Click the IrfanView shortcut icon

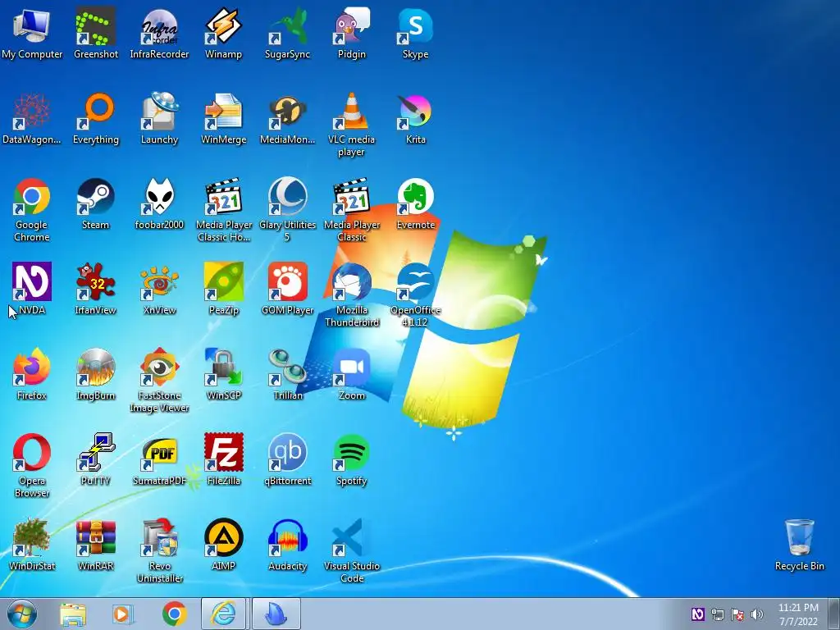pos(95,282)
